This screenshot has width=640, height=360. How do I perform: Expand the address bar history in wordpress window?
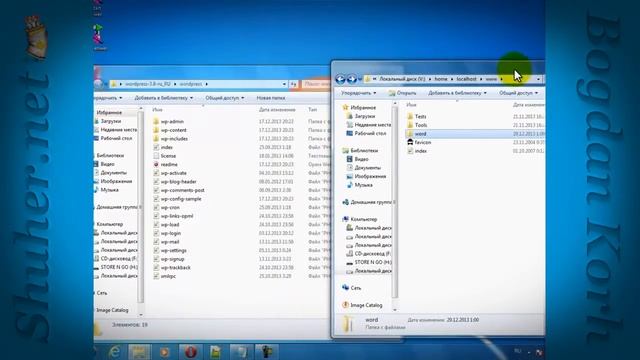coord(284,84)
